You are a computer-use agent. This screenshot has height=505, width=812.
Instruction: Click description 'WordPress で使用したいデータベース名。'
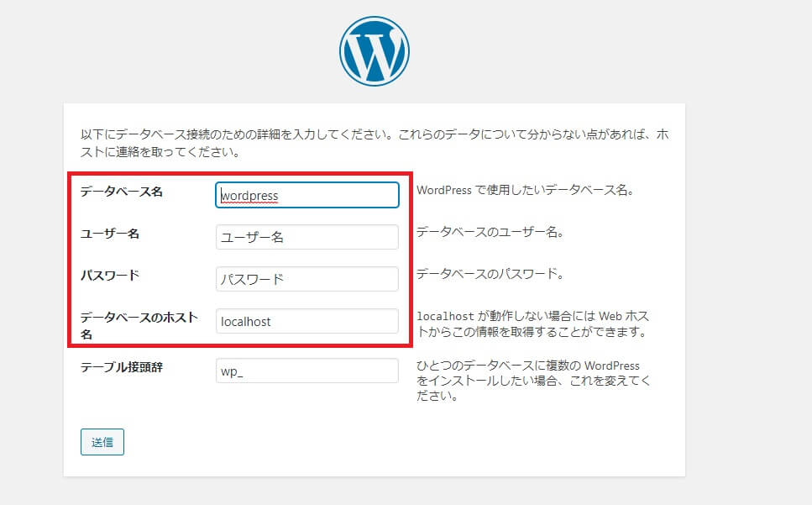click(526, 190)
